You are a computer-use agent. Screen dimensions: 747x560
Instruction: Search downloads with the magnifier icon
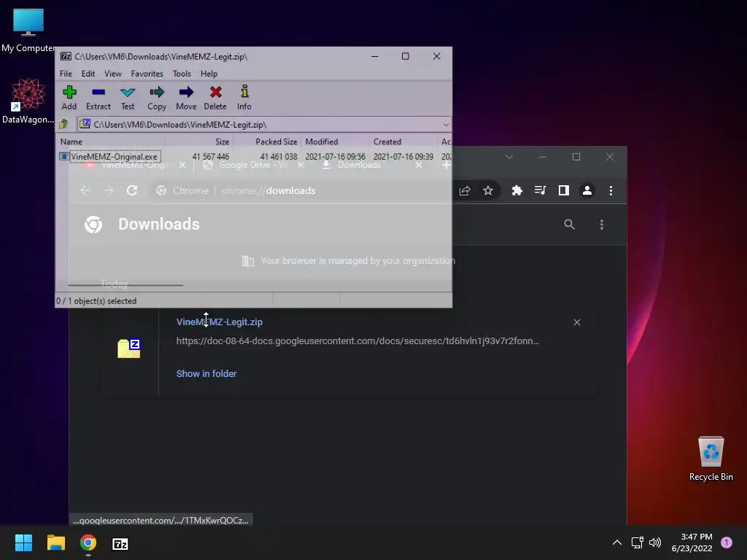coord(569,225)
